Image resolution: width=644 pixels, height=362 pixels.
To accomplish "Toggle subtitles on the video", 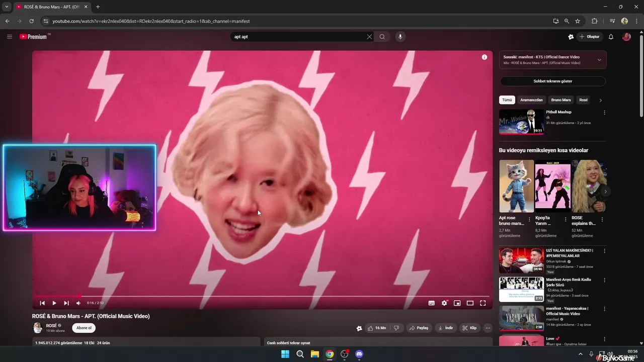I will tap(431, 303).
